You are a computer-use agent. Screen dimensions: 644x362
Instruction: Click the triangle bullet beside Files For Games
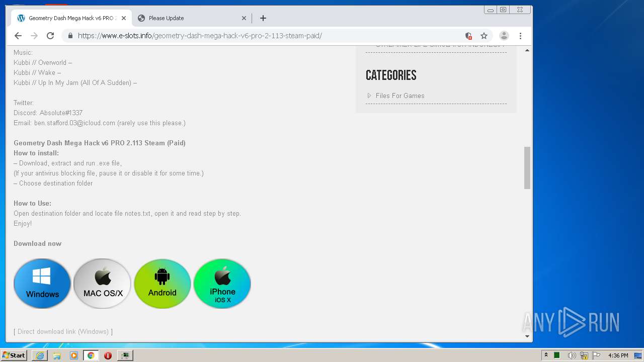tap(369, 96)
